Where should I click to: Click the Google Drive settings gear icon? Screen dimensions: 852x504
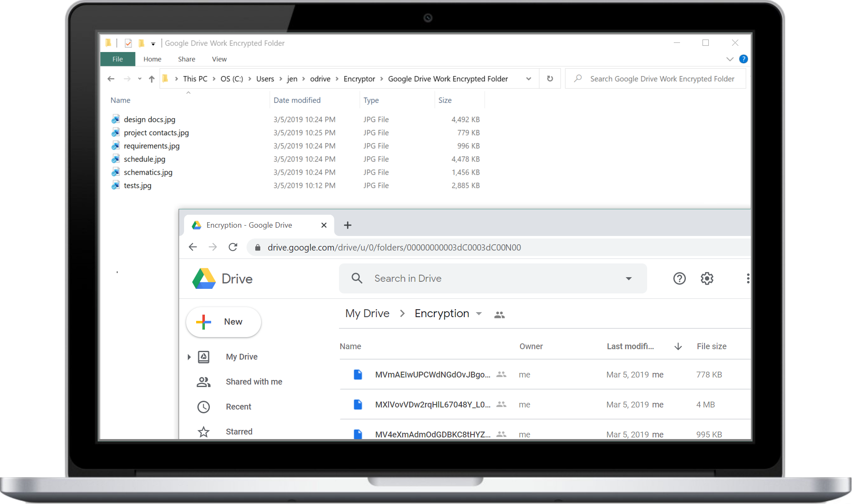click(707, 278)
